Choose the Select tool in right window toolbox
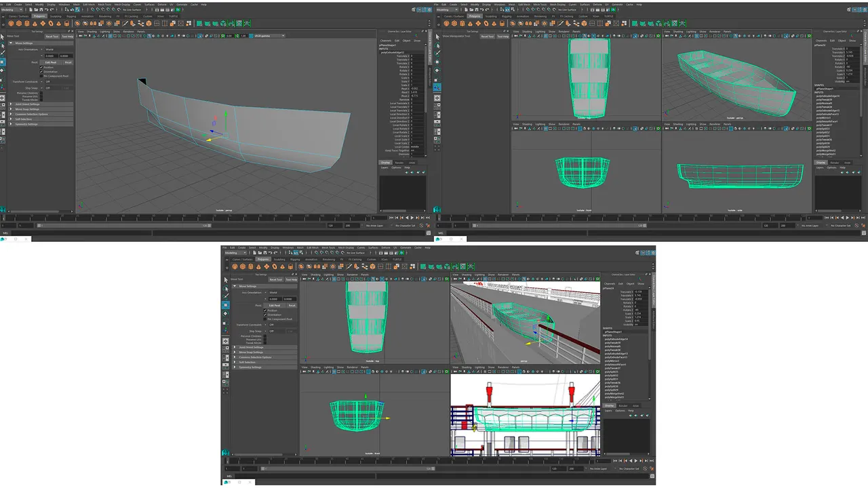 point(437,37)
